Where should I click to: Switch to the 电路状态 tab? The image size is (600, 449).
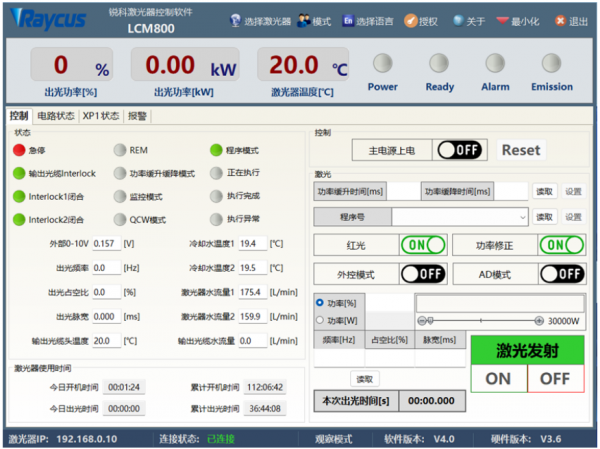56,116
